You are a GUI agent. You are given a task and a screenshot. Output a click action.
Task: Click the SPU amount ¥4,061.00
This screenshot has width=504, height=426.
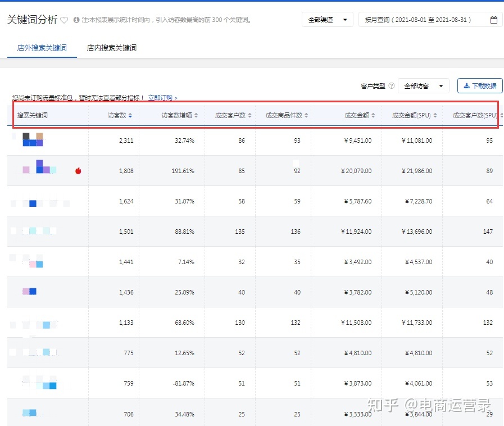pos(419,383)
